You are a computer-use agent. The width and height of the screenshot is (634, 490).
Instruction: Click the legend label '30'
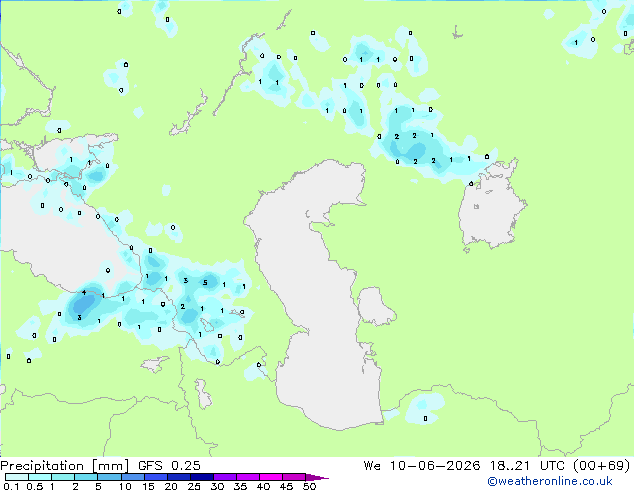click(x=217, y=486)
